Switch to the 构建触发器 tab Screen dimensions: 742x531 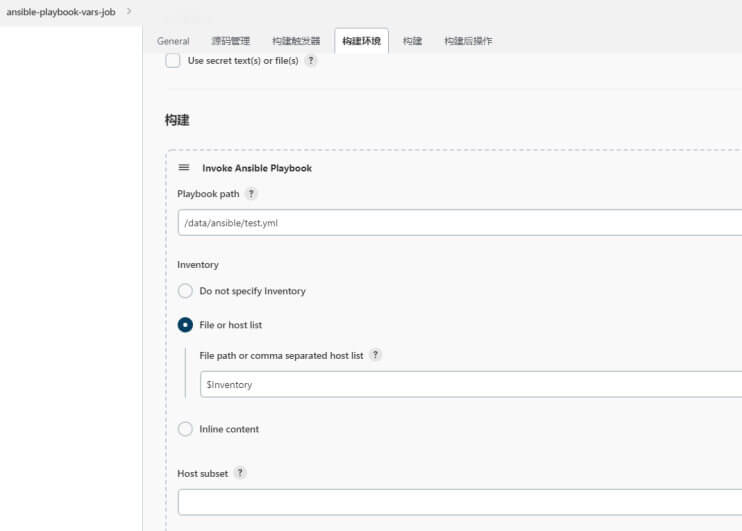[296, 41]
